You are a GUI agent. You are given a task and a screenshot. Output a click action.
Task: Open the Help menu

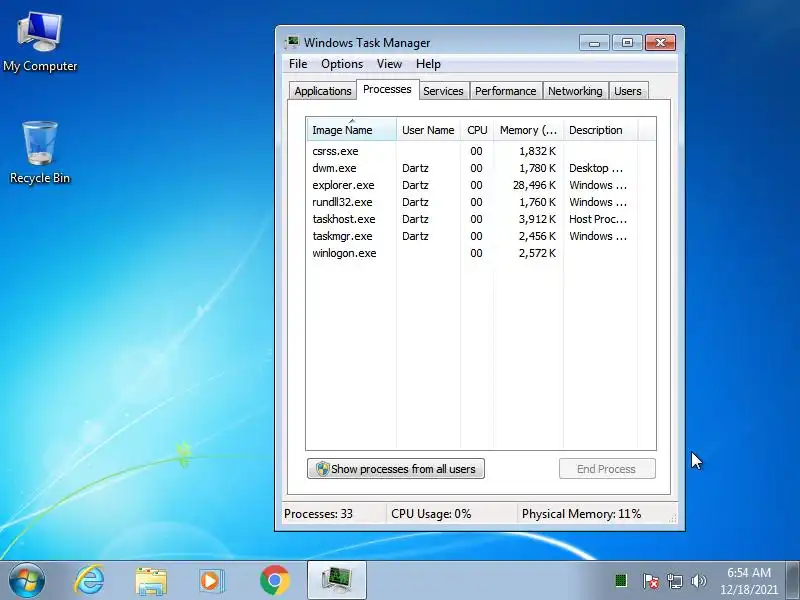(x=428, y=64)
